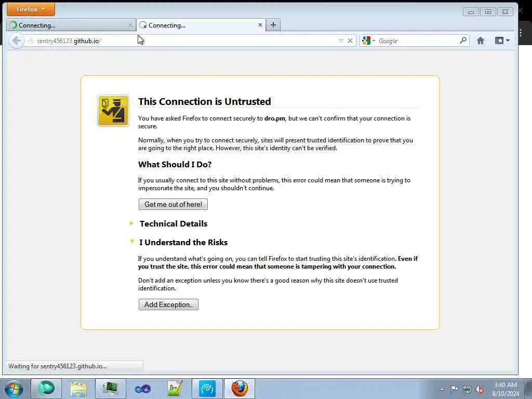
Task: Click the Firefox taskbar icon
Action: point(240,389)
